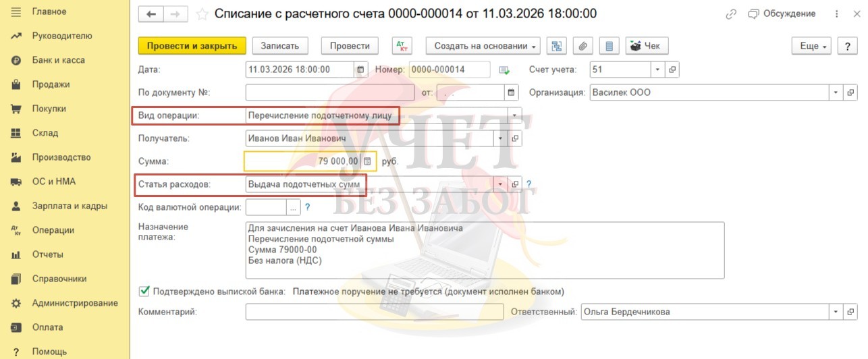Open Зарплата и кадры person icon
The width and height of the screenshot is (868, 359).
pyautogui.click(x=16, y=206)
